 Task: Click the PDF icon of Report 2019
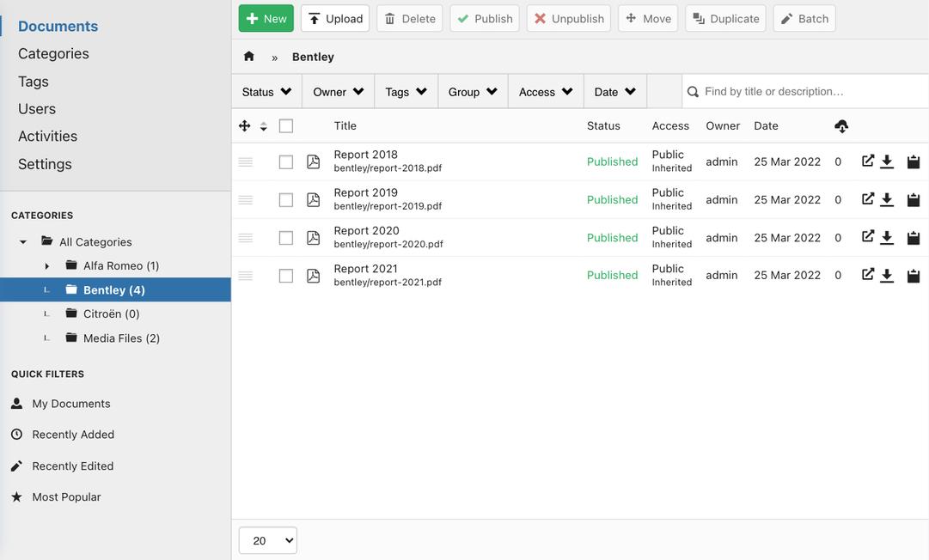[x=314, y=199]
